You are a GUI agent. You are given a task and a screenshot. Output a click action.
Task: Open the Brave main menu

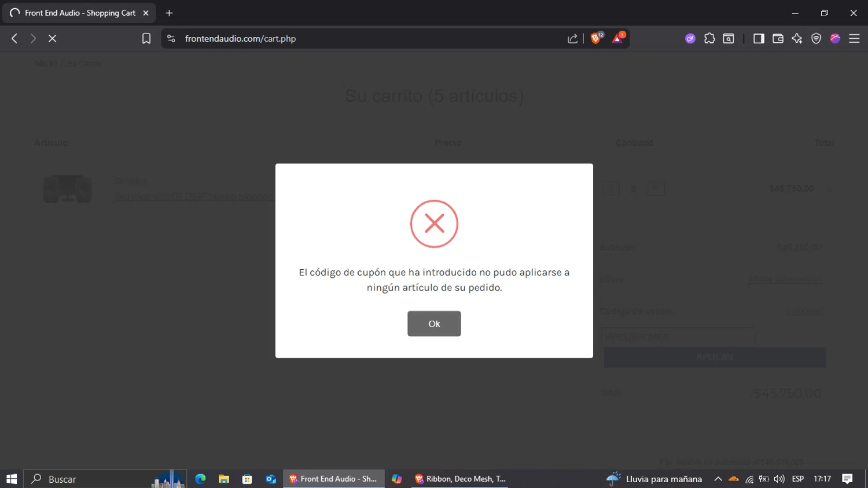coord(854,38)
